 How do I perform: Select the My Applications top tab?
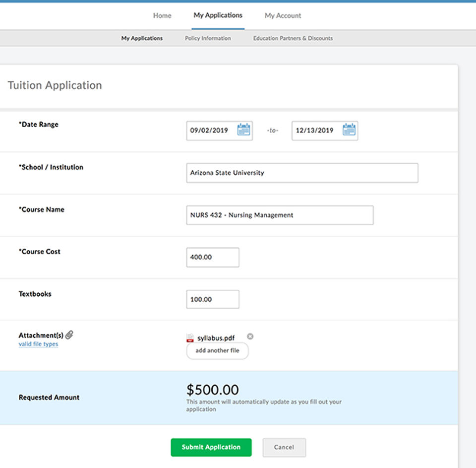coord(218,15)
